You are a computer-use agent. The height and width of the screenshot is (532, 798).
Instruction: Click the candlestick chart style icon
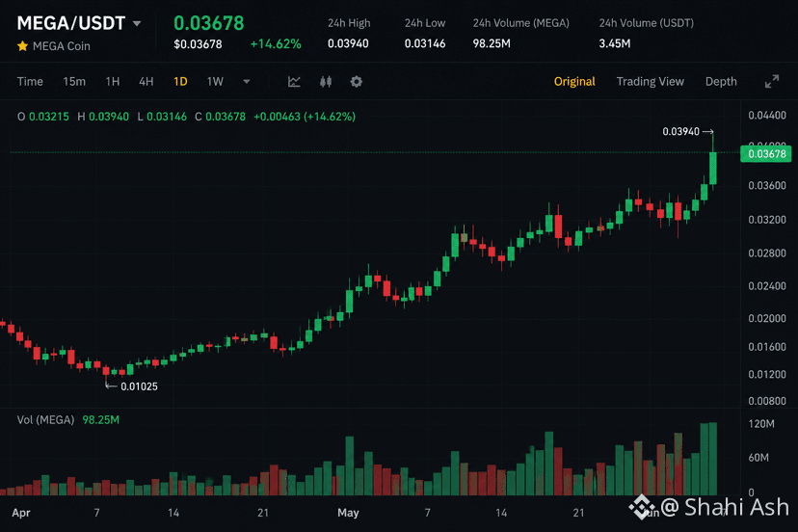point(326,82)
